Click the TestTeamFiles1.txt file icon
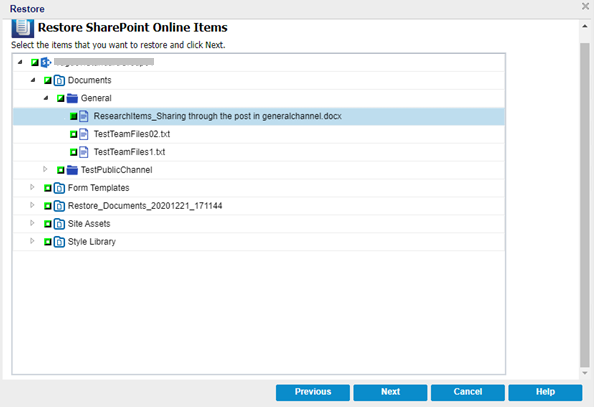594x407 pixels. coord(84,152)
